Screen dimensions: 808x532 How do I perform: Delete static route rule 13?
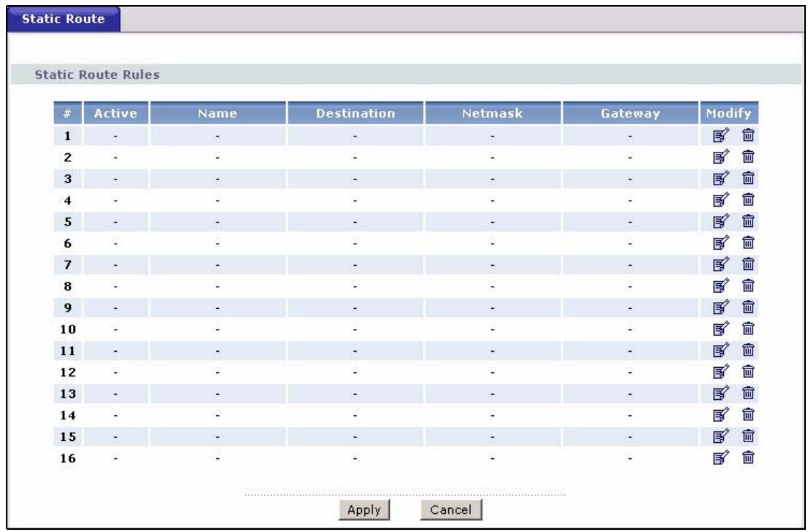(x=748, y=393)
